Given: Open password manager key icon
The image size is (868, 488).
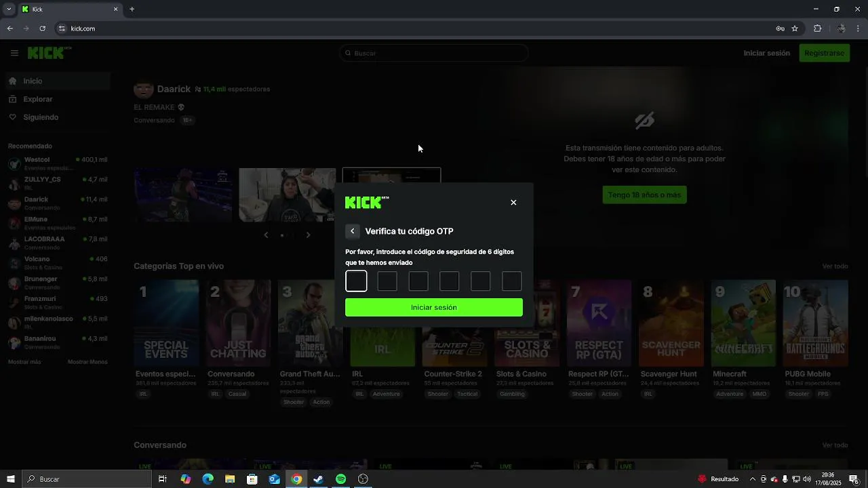Looking at the screenshot, I should [x=780, y=28].
